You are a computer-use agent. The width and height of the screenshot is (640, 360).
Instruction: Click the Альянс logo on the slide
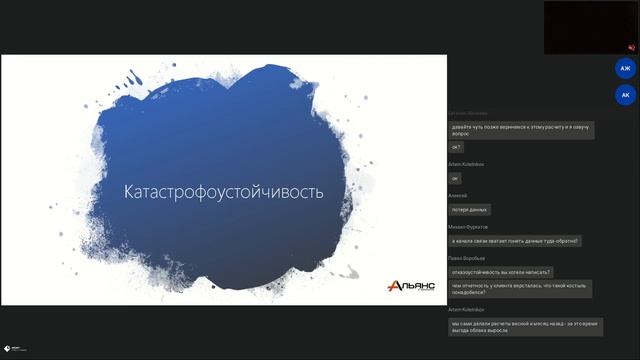(x=411, y=286)
